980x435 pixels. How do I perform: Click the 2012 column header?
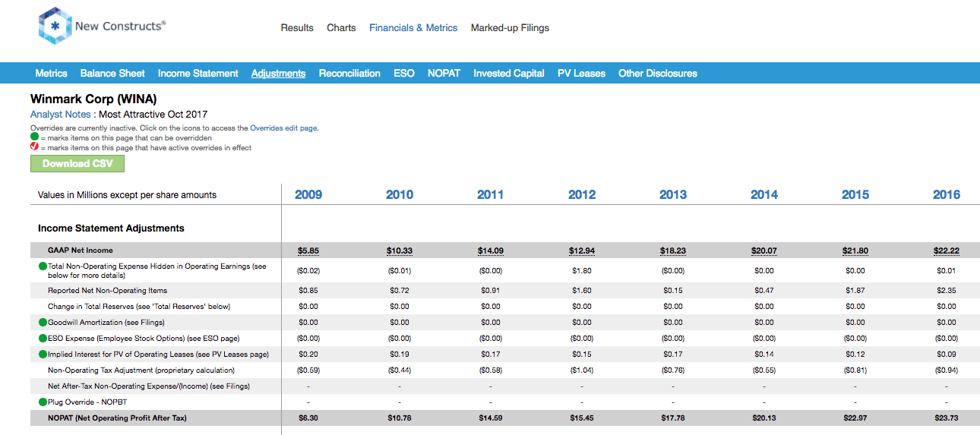(x=582, y=195)
